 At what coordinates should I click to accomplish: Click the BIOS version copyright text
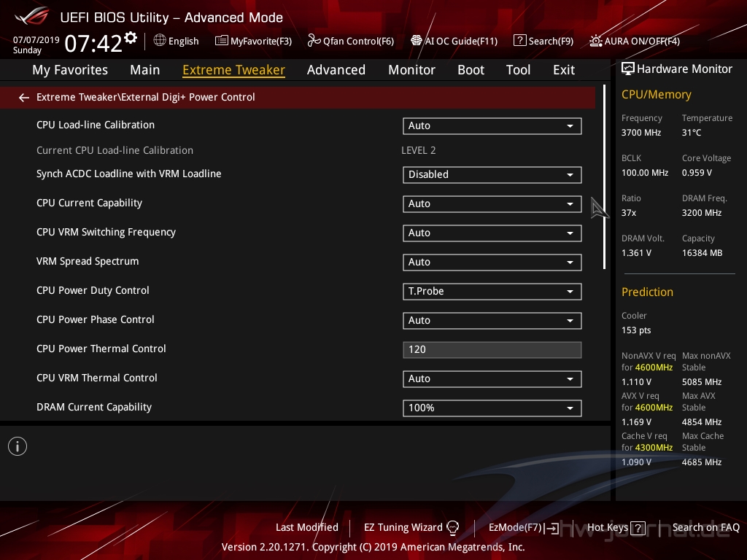point(373,547)
